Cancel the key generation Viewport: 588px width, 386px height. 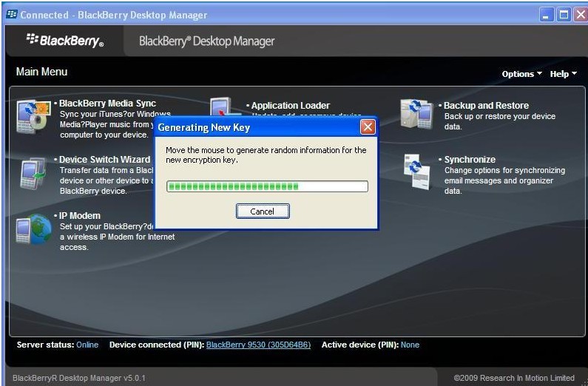(x=263, y=211)
